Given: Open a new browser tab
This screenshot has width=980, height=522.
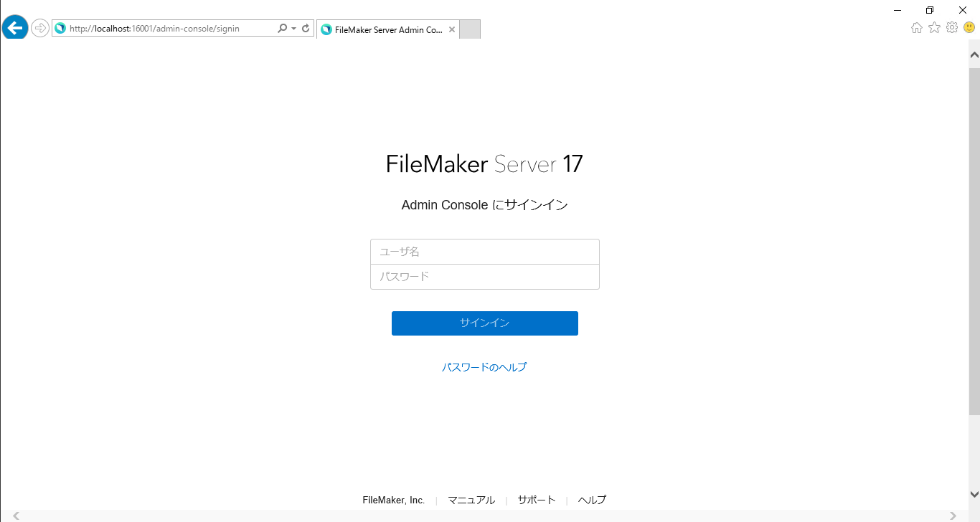Looking at the screenshot, I should pyautogui.click(x=470, y=29).
